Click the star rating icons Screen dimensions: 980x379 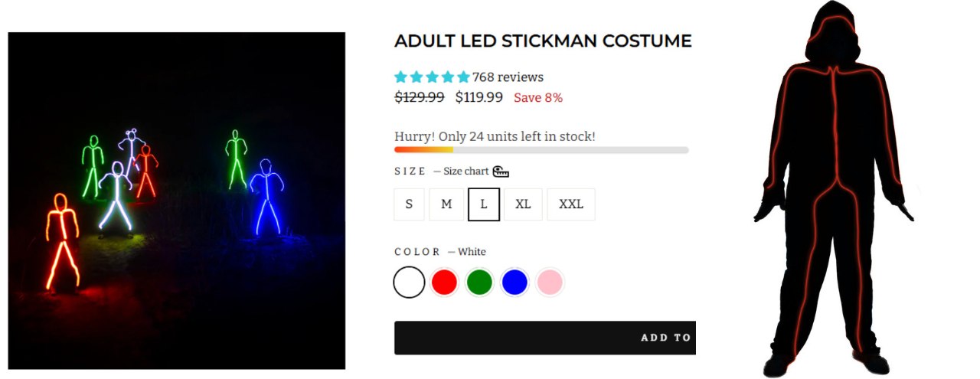(432, 77)
